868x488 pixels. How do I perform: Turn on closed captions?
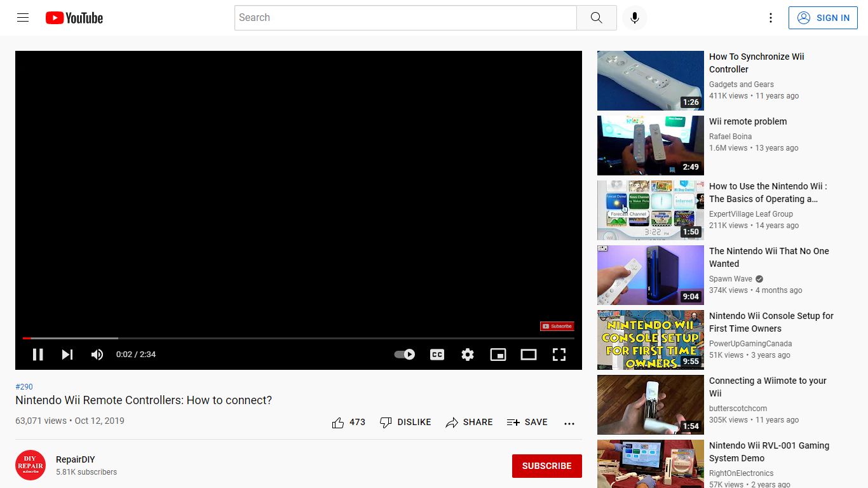437,355
